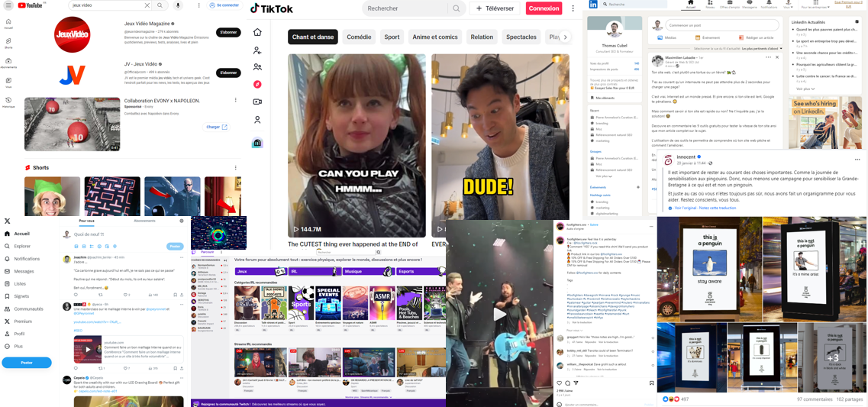Image resolution: width=868 pixels, height=407 pixels.
Task: Click the YouTube search magnifier button
Action: click(x=160, y=5)
